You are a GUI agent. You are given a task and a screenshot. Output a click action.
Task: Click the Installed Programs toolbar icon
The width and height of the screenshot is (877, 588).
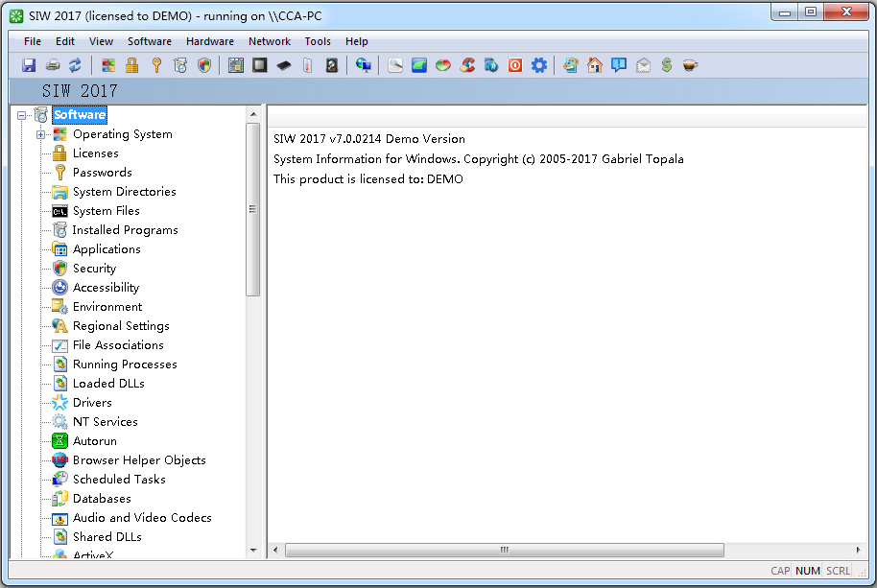(x=180, y=65)
